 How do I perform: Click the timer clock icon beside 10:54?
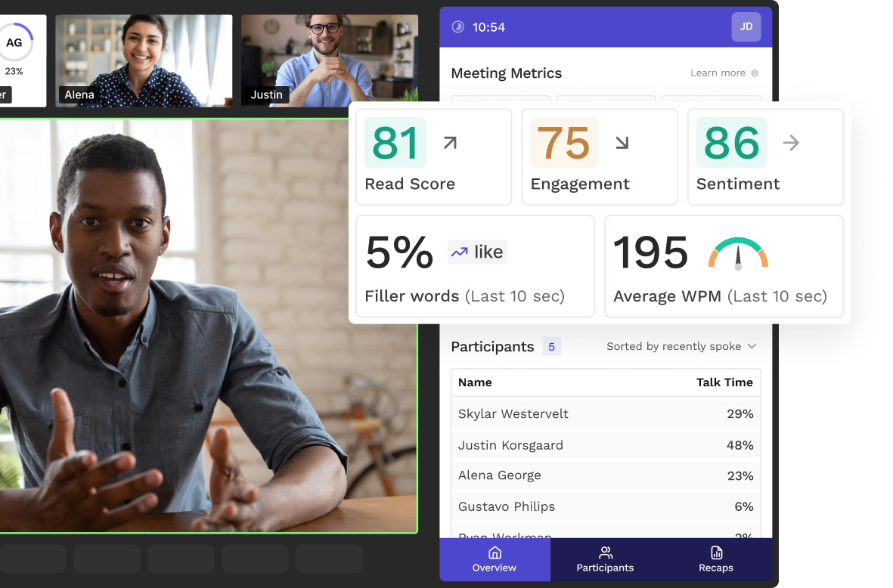point(457,26)
